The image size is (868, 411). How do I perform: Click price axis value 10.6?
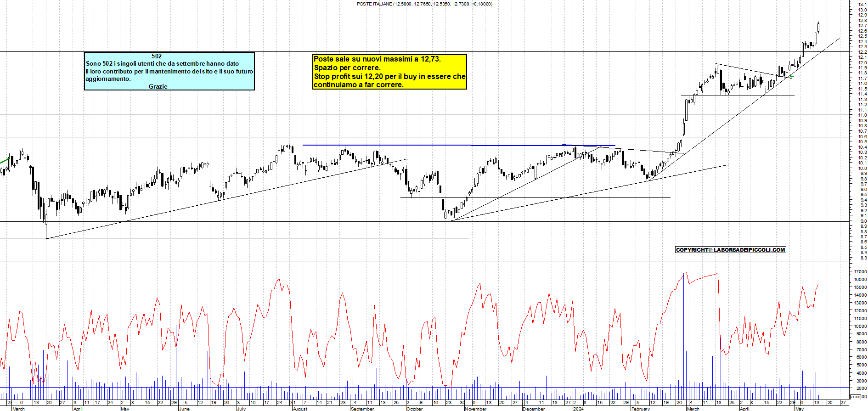862,136
